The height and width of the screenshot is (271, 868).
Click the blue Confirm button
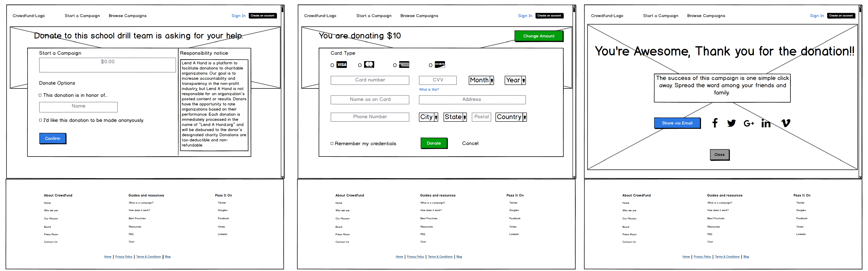tap(53, 139)
